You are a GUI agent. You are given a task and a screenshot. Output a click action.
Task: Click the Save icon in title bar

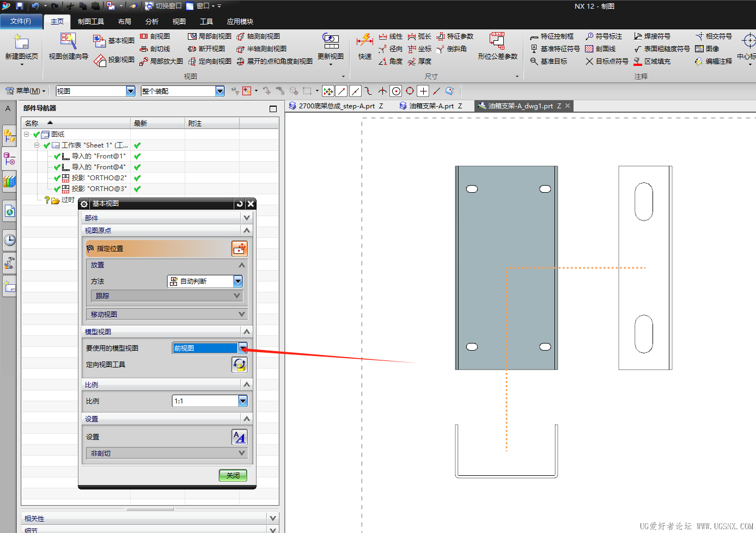[x=20, y=6]
